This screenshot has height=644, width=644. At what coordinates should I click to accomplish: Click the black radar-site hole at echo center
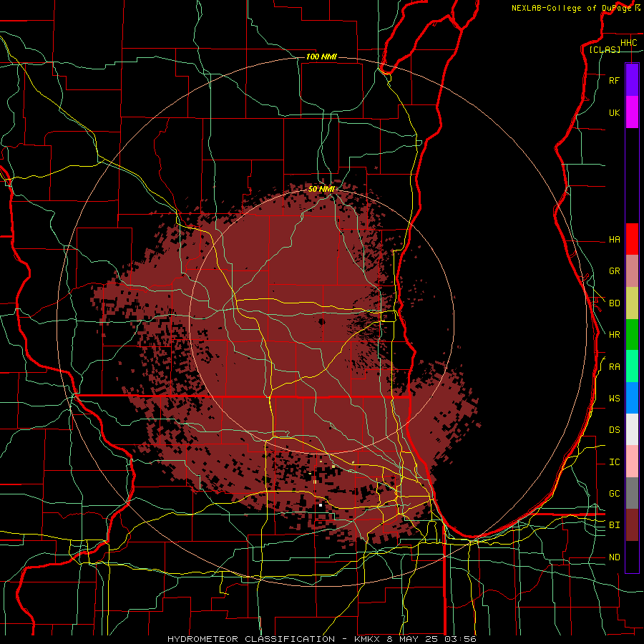click(321, 321)
